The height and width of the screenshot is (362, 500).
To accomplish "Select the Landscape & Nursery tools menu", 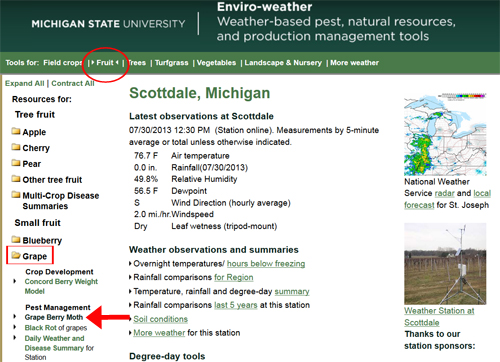I will coord(283,63).
